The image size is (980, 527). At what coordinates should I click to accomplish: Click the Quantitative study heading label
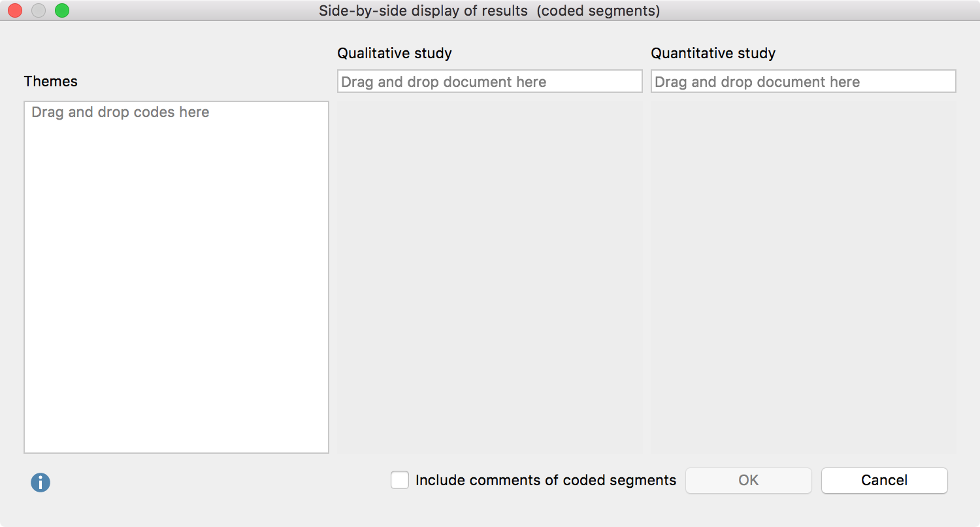[713, 54]
